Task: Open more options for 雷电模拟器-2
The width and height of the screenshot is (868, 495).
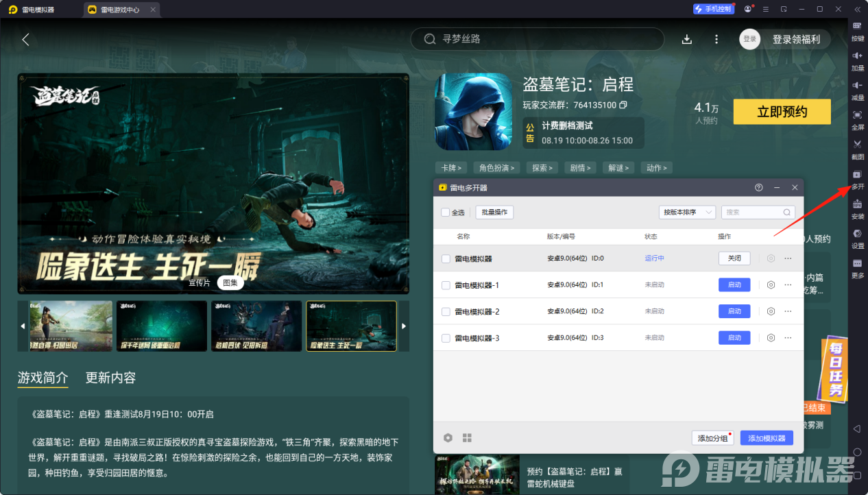Action: (788, 311)
